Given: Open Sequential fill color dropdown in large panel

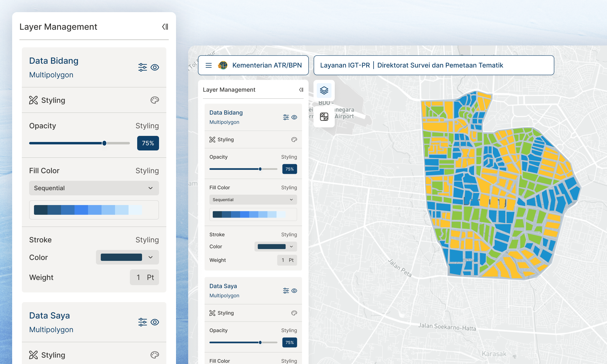Looking at the screenshot, I should 94,188.
